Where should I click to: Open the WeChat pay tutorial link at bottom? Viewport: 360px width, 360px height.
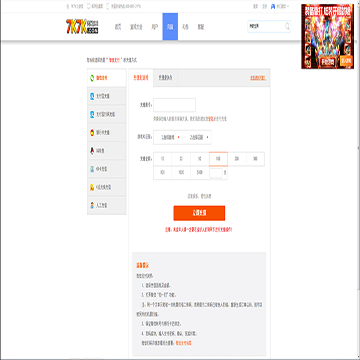coord(184,343)
